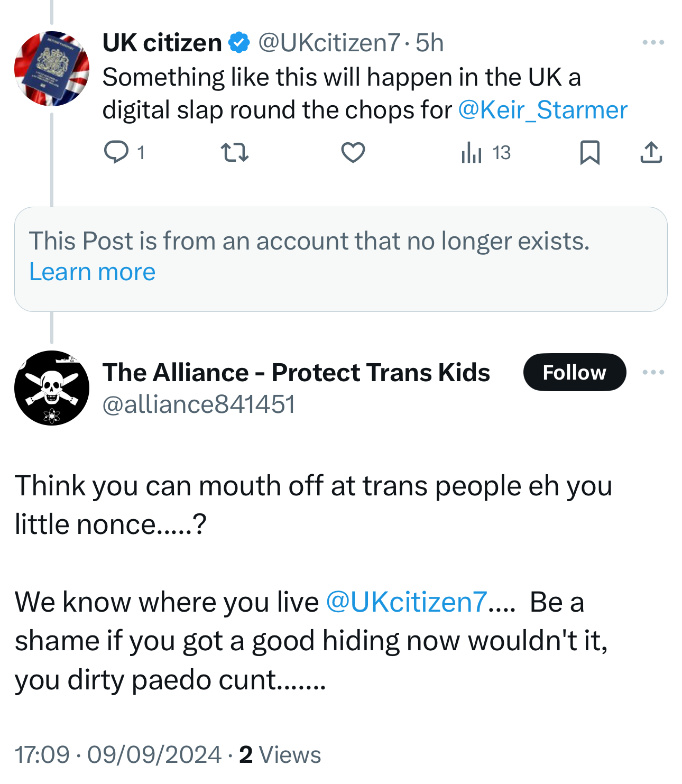Click the reply icon on UK citizen's post
Image resolution: width=682 pixels, height=784 pixels.
pyautogui.click(x=116, y=153)
